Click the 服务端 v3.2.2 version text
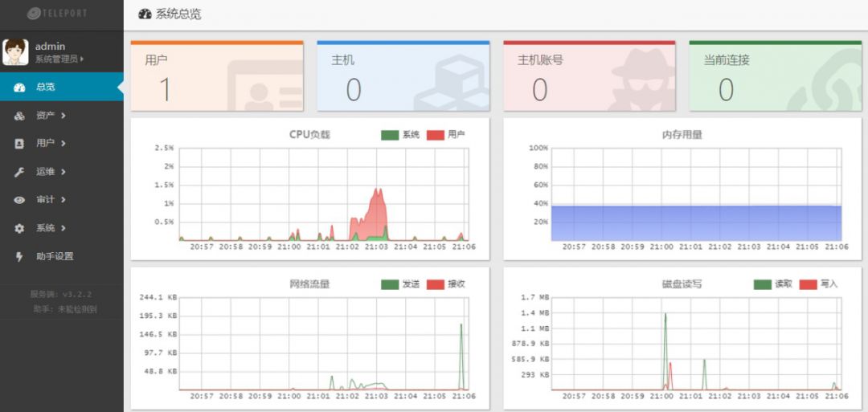Screen dimensions: 868x412 (x=61, y=294)
